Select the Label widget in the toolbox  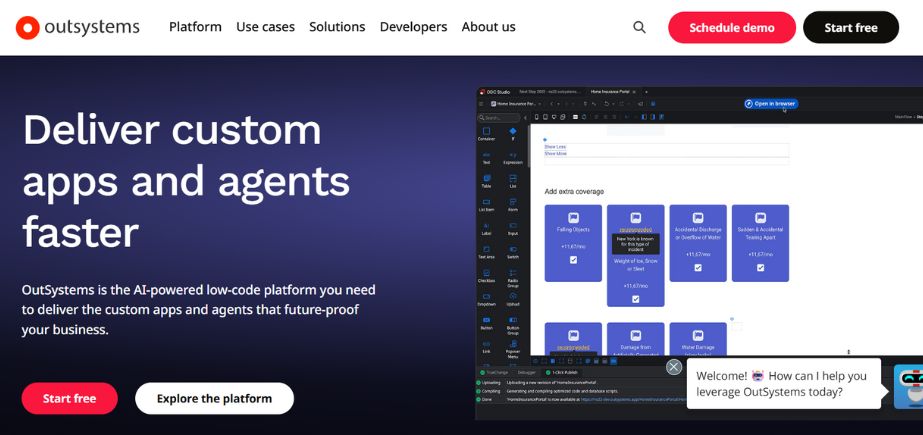click(x=486, y=229)
